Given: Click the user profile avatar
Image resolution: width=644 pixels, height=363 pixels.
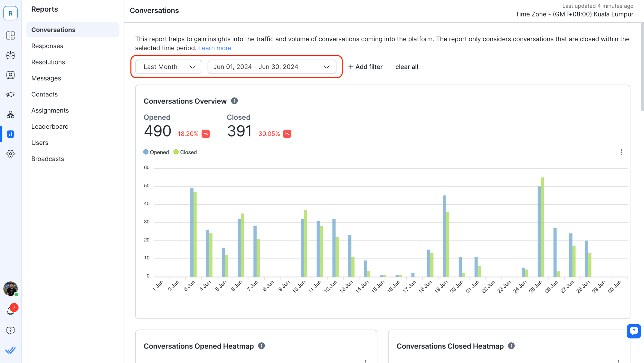Looking at the screenshot, I should (x=11, y=289).
